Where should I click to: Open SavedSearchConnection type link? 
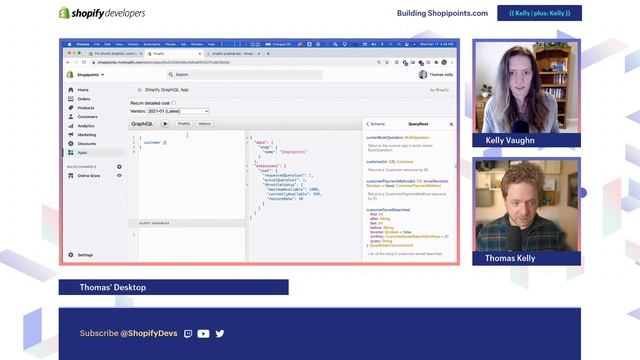click(392, 246)
